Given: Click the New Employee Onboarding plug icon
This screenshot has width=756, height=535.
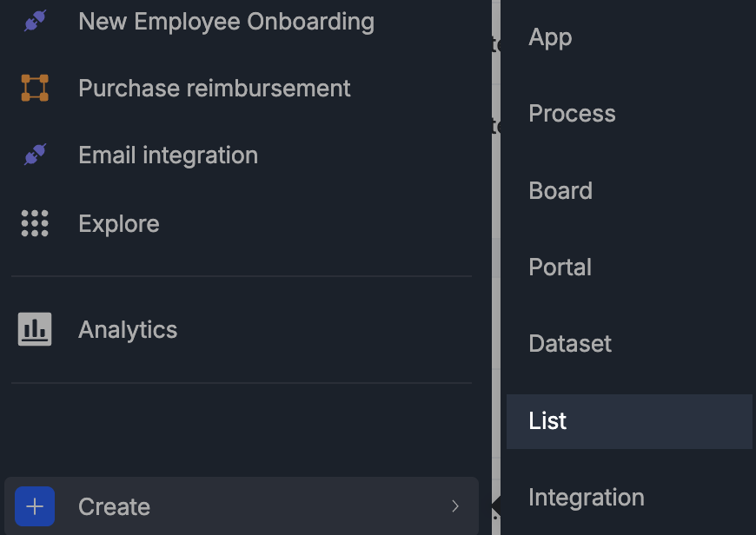Looking at the screenshot, I should 35,21.
